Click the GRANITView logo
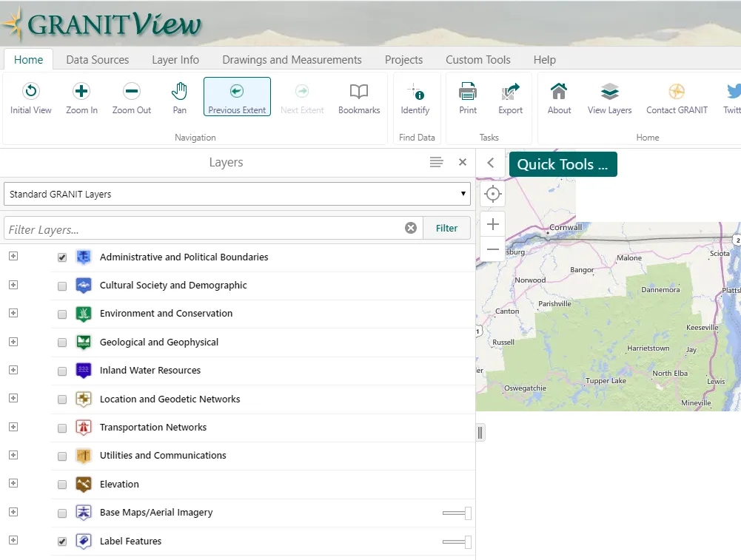 (101, 24)
